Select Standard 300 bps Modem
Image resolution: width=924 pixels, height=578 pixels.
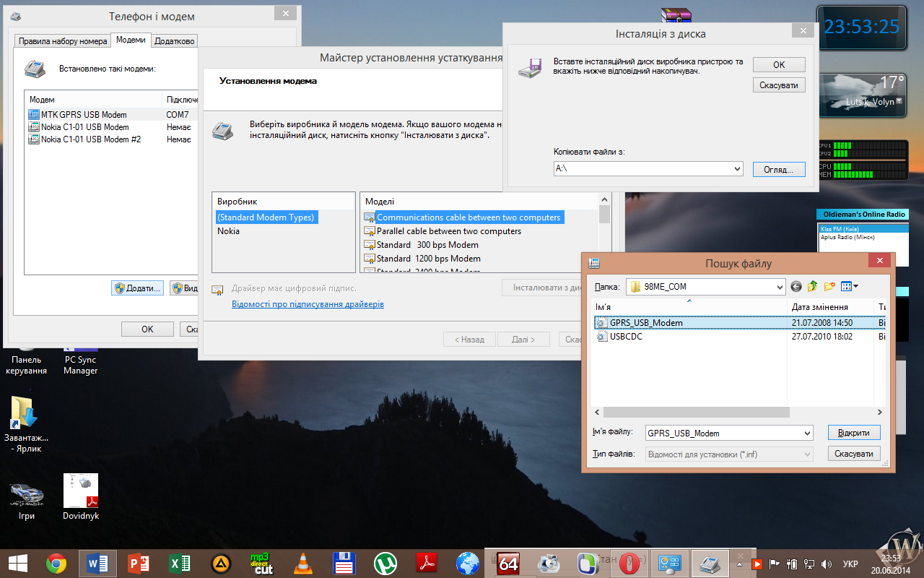click(422, 245)
